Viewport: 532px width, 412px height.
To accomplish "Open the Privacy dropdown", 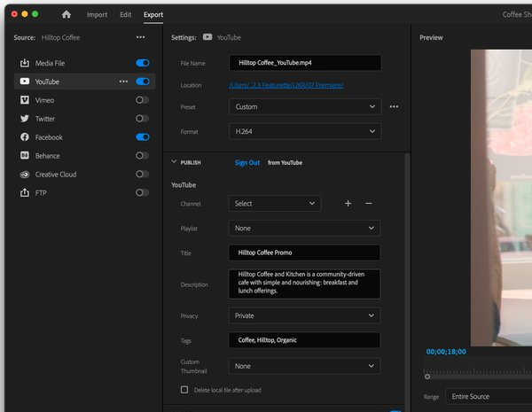I will (x=304, y=315).
